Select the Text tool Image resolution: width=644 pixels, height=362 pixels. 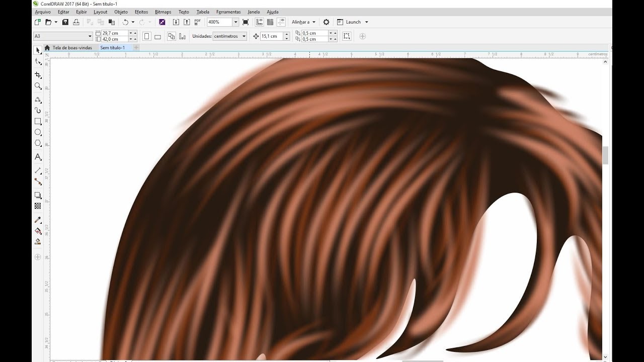(38, 157)
